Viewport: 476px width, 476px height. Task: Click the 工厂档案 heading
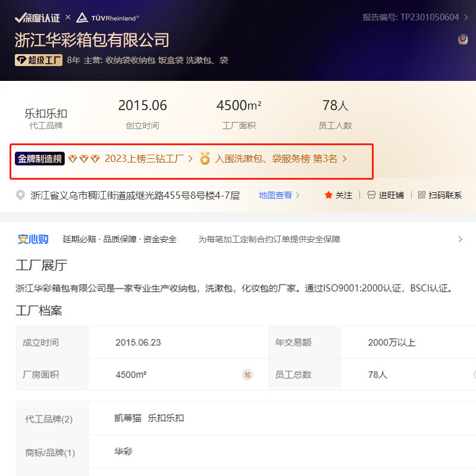coord(39,311)
